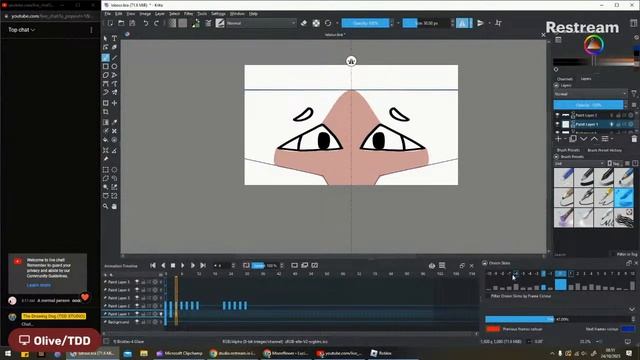Toggle visibility of Paint Layer 1 in Layers
640x360 pixels.
pyautogui.click(x=558, y=124)
